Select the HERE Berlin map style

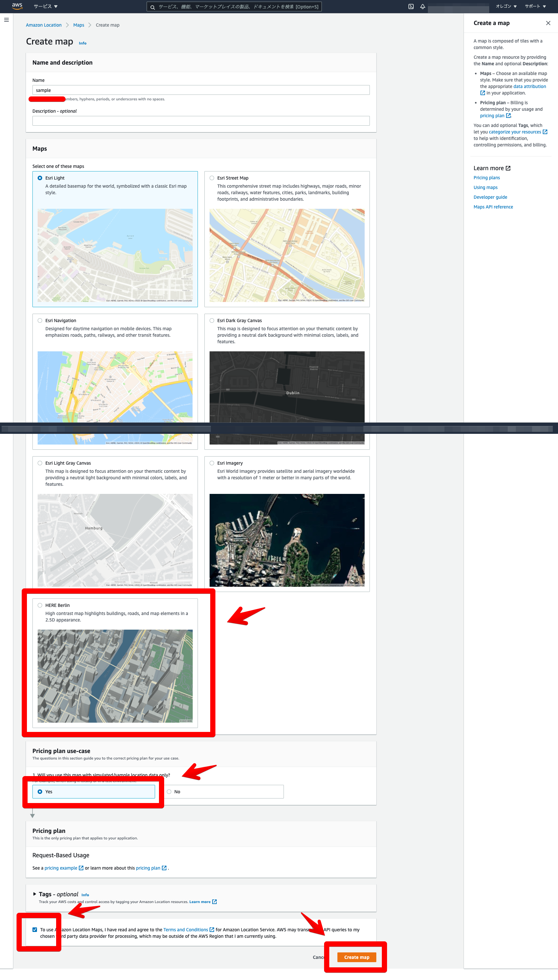[x=40, y=605]
